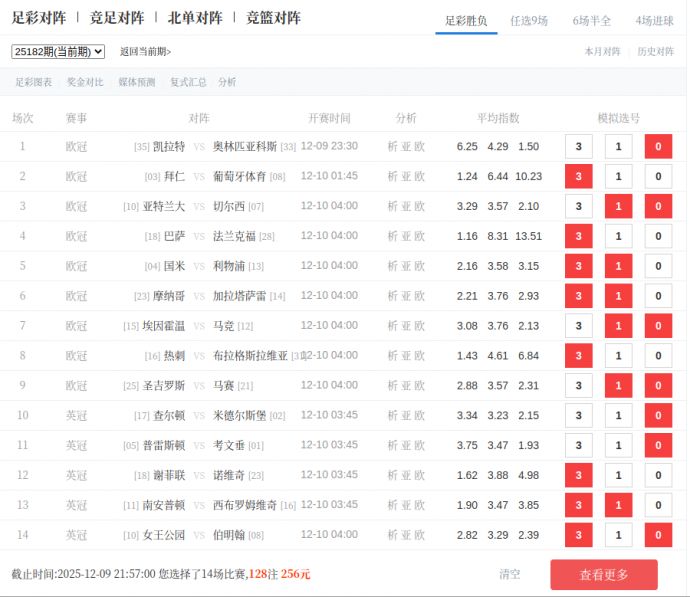Toggle the 0 pick for match 4 巴萨
Viewport: 690px width, 597px height.
pos(658,237)
